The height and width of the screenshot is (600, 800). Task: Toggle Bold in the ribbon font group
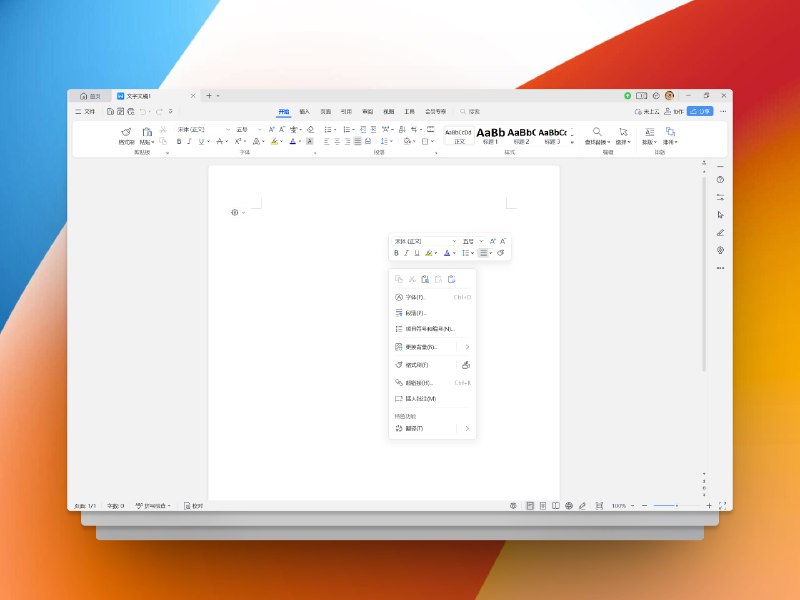179,142
